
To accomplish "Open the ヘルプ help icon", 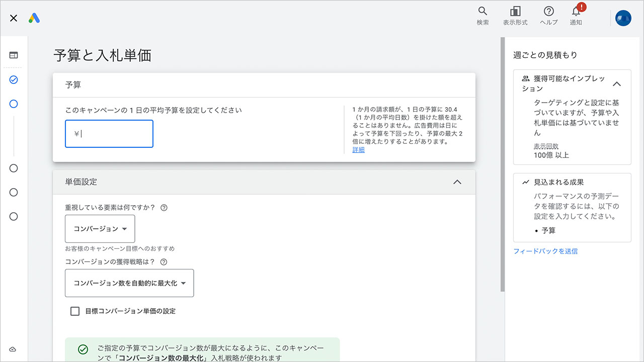I will (x=548, y=14).
